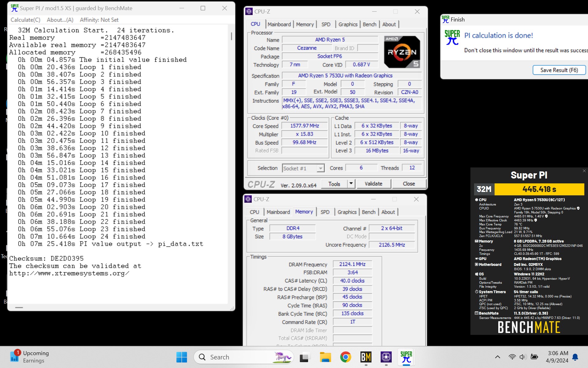
Task: Open Task View icon on taskbar
Action: [304, 357]
